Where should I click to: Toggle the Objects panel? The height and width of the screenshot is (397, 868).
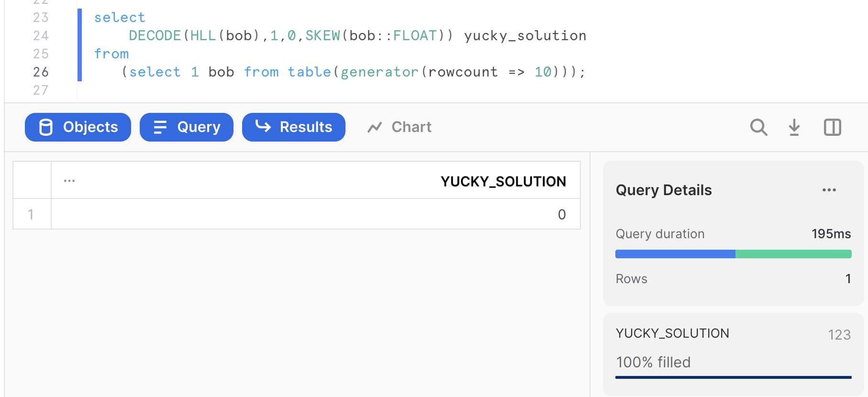coord(78,127)
